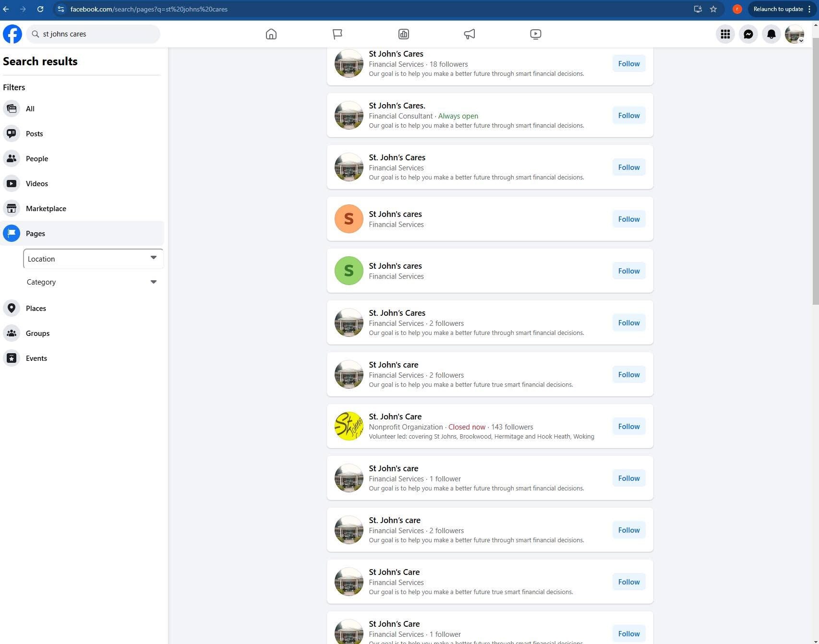The width and height of the screenshot is (819, 644).
Task: Select the Videos filter icon in the sidebar
Action: (12, 183)
